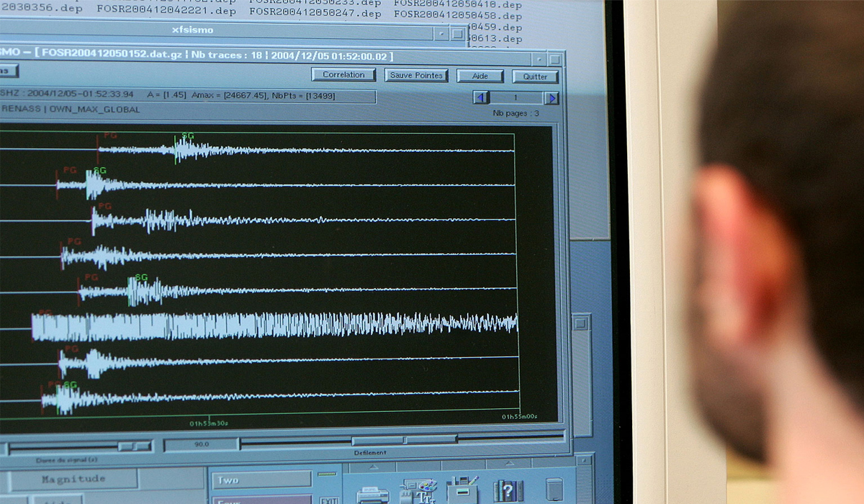Advance to next page with right arrow
Image resolution: width=864 pixels, height=504 pixels.
point(552,99)
